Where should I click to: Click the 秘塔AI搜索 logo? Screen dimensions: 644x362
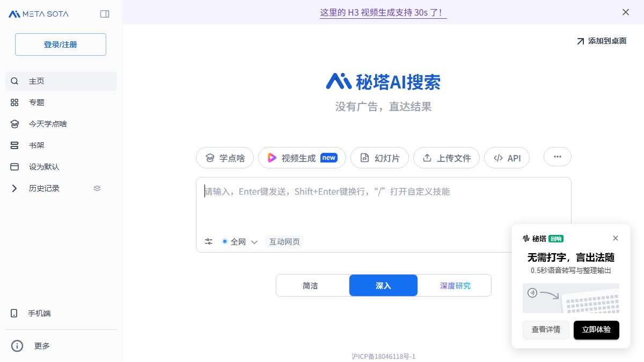click(x=383, y=81)
